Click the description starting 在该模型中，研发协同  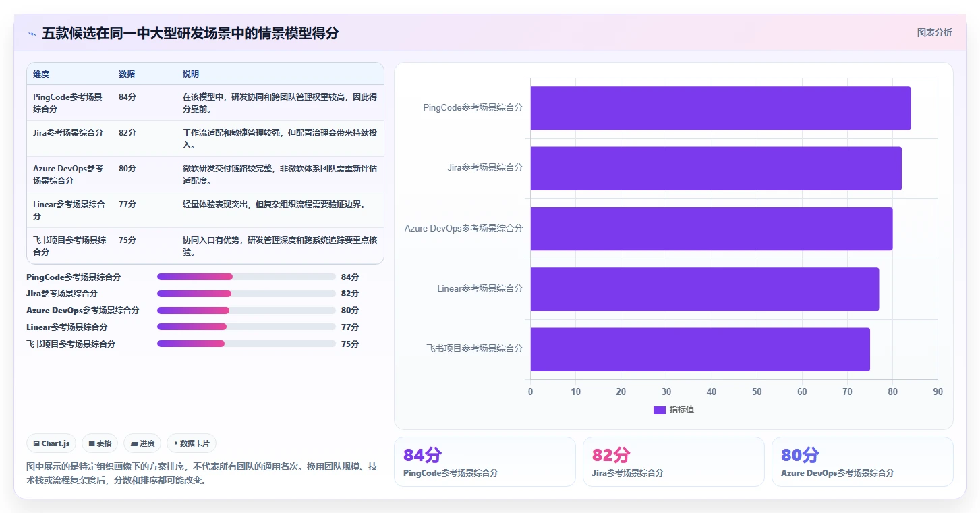280,103
